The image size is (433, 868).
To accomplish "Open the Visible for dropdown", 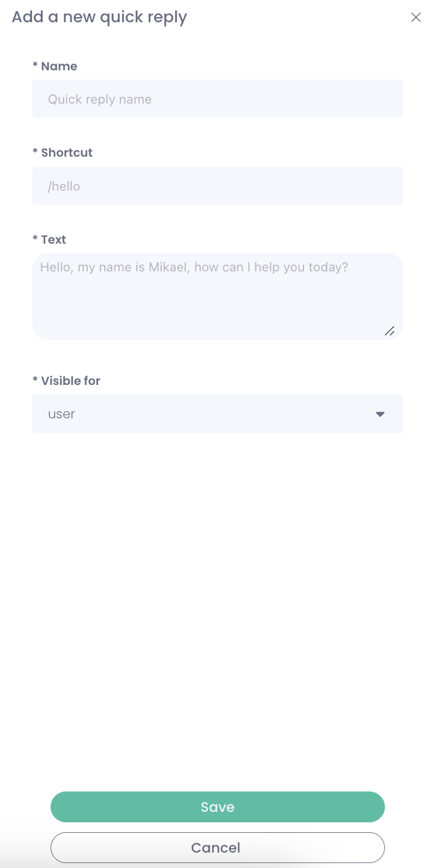I will point(217,414).
